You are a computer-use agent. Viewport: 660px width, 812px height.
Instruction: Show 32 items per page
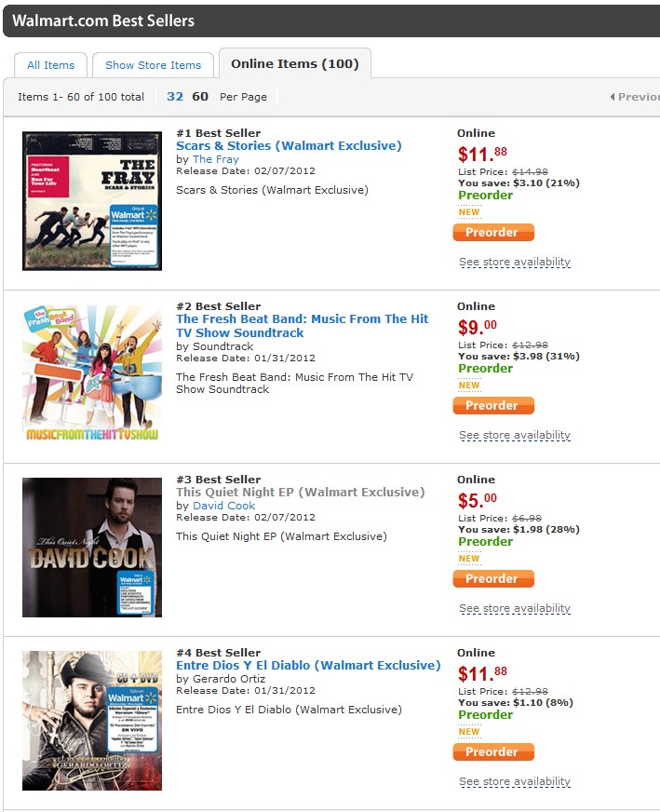pos(175,97)
